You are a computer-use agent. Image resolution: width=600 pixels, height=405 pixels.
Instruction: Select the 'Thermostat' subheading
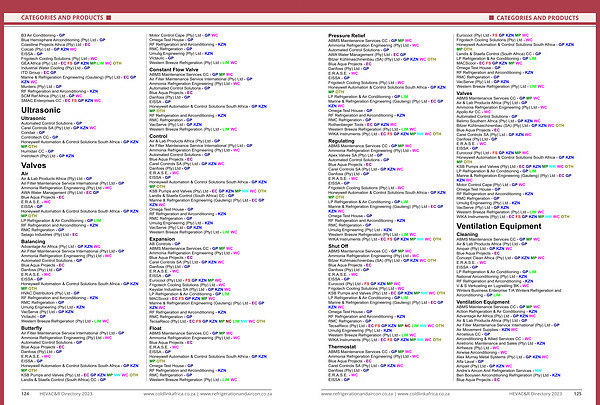pyautogui.click(x=342, y=347)
